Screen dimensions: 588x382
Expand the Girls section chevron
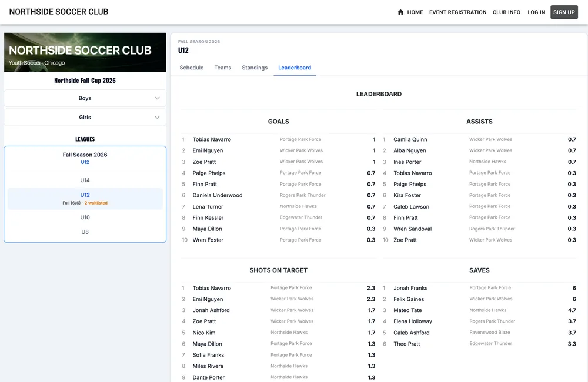pyautogui.click(x=157, y=118)
